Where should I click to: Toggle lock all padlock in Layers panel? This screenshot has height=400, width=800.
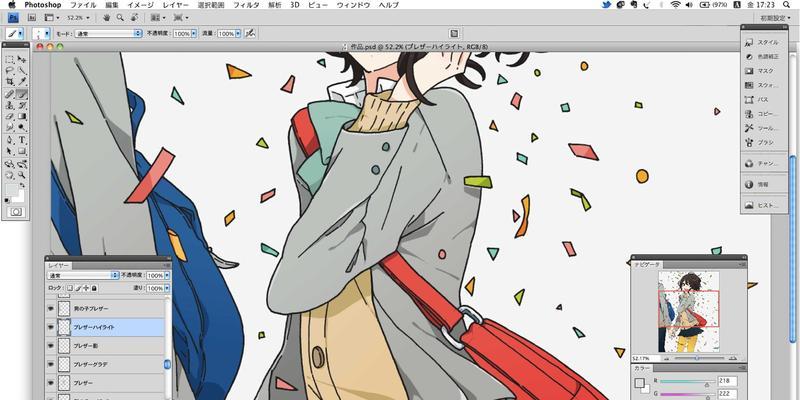click(x=94, y=288)
